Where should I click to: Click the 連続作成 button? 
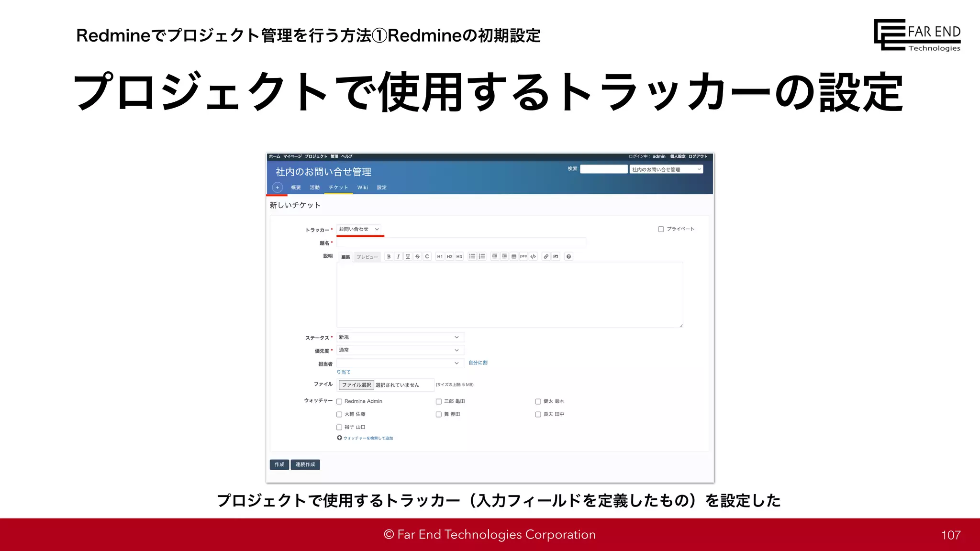coord(305,464)
